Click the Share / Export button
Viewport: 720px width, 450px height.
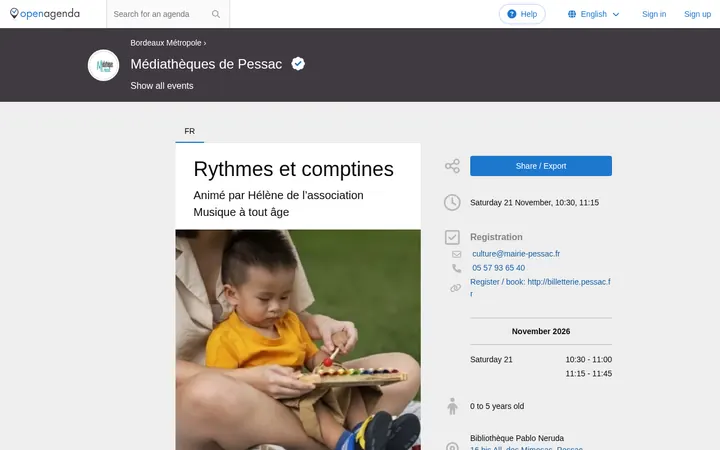[x=541, y=166]
